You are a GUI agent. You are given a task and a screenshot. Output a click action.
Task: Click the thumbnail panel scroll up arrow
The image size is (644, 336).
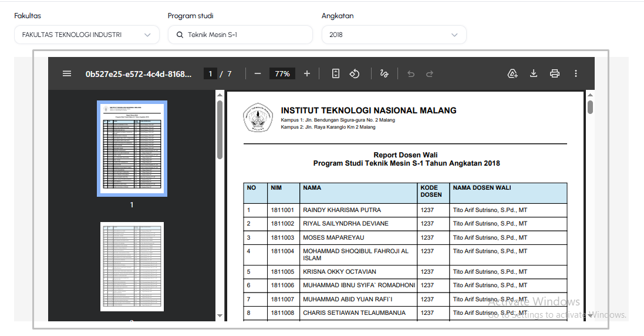tap(220, 95)
